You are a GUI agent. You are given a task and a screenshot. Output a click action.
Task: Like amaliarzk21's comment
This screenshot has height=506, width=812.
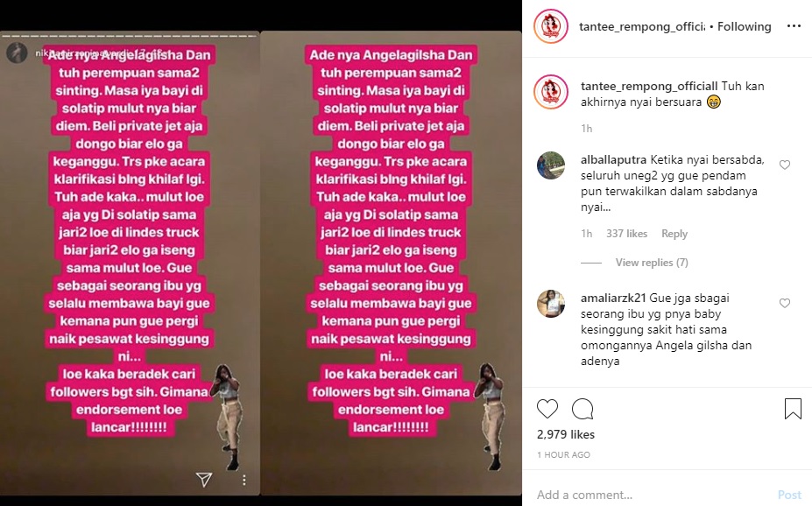(785, 303)
